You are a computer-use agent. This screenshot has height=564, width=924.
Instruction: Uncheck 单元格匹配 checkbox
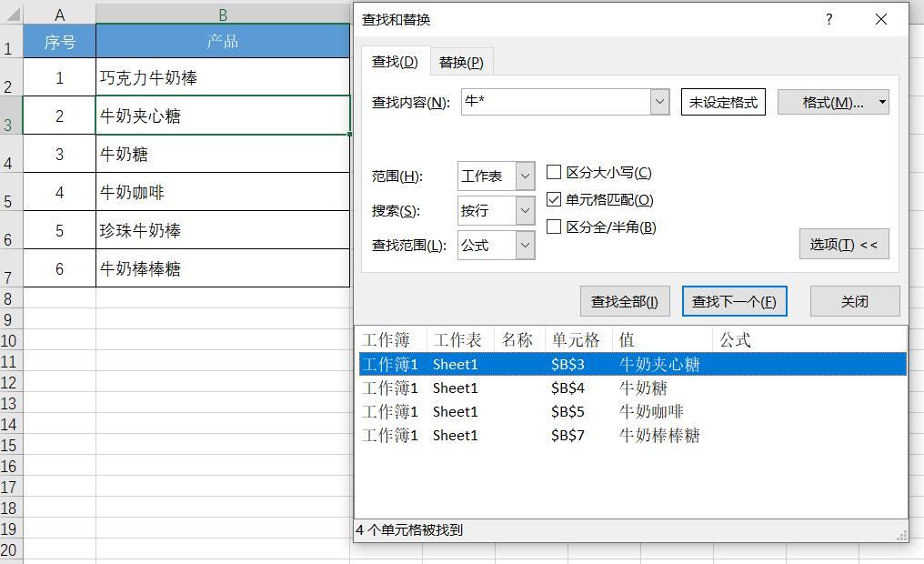[554, 199]
